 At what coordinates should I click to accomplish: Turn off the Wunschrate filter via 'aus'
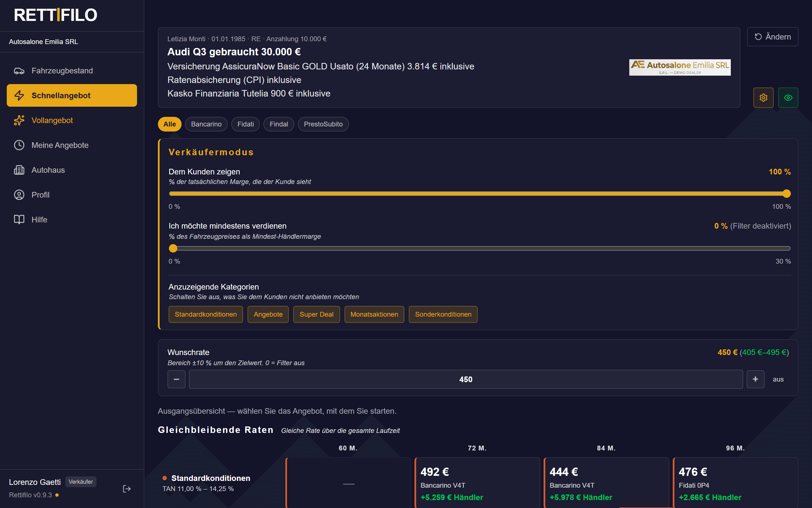coord(778,379)
